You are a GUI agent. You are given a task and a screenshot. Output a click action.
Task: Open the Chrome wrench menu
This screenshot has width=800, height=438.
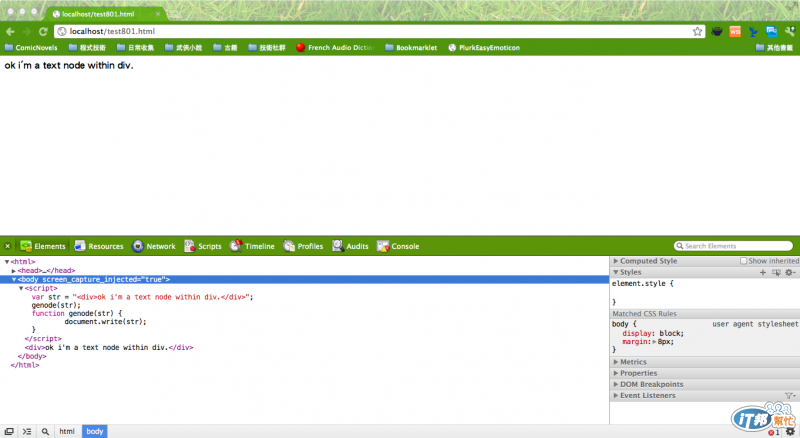click(x=790, y=32)
